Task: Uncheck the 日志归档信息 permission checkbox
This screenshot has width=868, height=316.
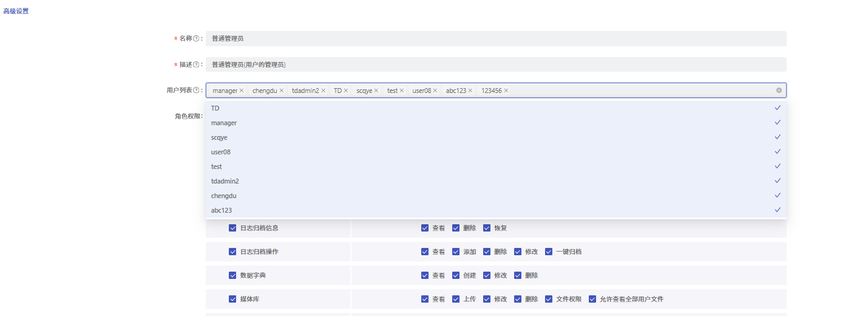Action: pos(232,228)
